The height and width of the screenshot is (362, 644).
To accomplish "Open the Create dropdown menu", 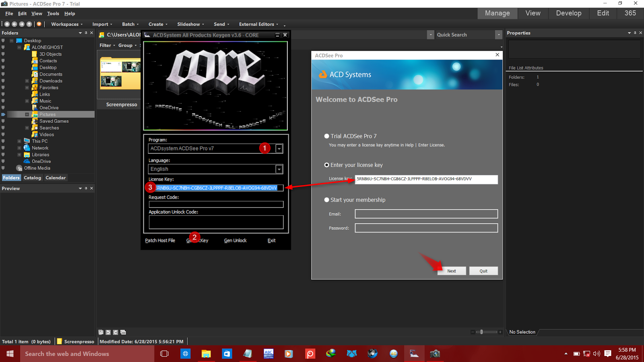I will [158, 24].
